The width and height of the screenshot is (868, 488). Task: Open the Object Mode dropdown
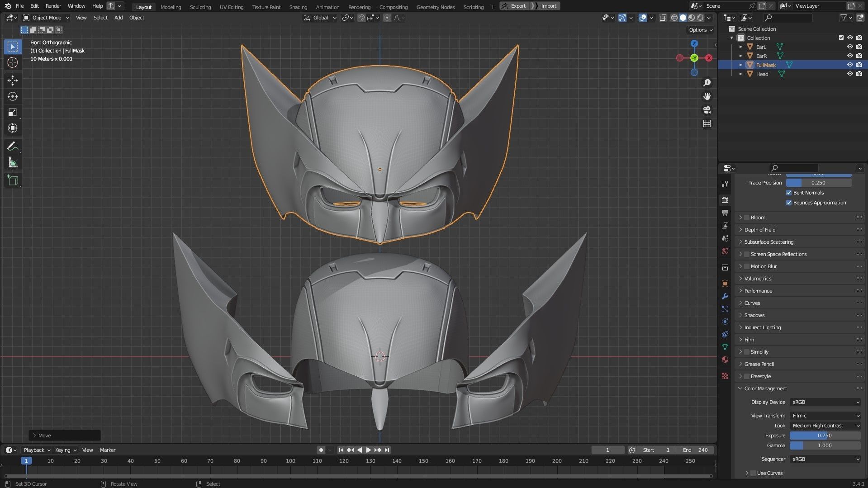(46, 18)
